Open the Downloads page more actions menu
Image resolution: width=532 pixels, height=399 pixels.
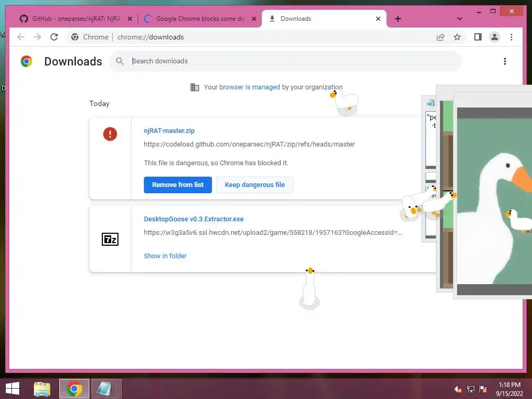tap(505, 61)
